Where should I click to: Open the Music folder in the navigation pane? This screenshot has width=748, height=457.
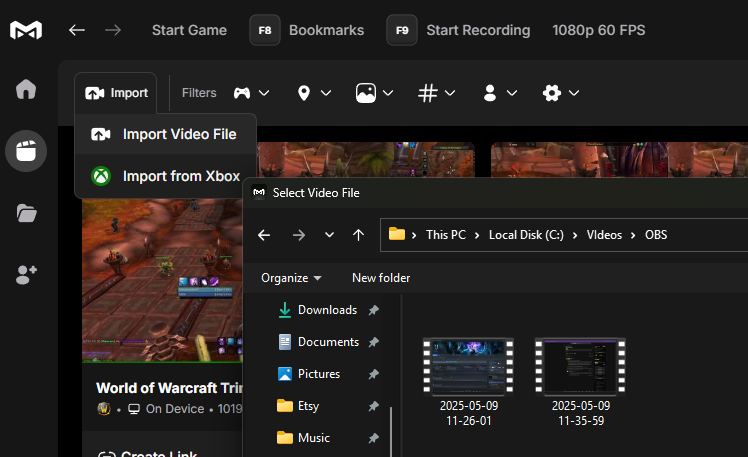(x=313, y=438)
